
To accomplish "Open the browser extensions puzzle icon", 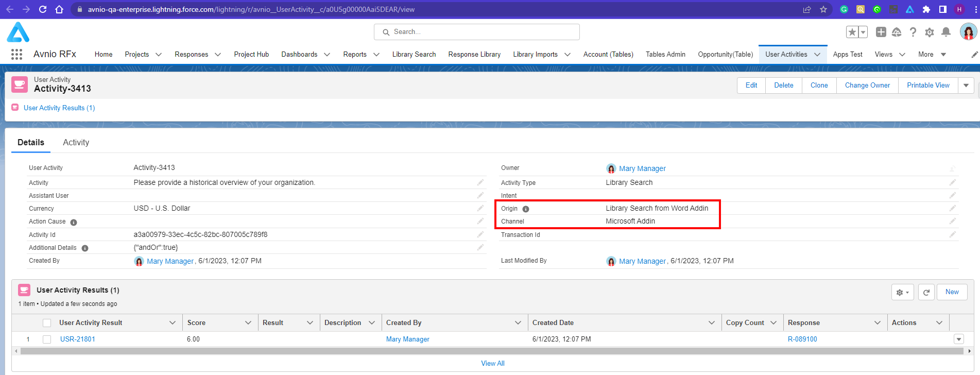I will tap(926, 9).
